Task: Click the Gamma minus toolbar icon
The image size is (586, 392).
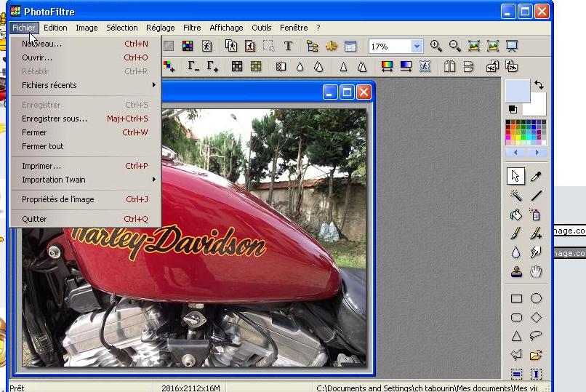Action: click(x=193, y=66)
